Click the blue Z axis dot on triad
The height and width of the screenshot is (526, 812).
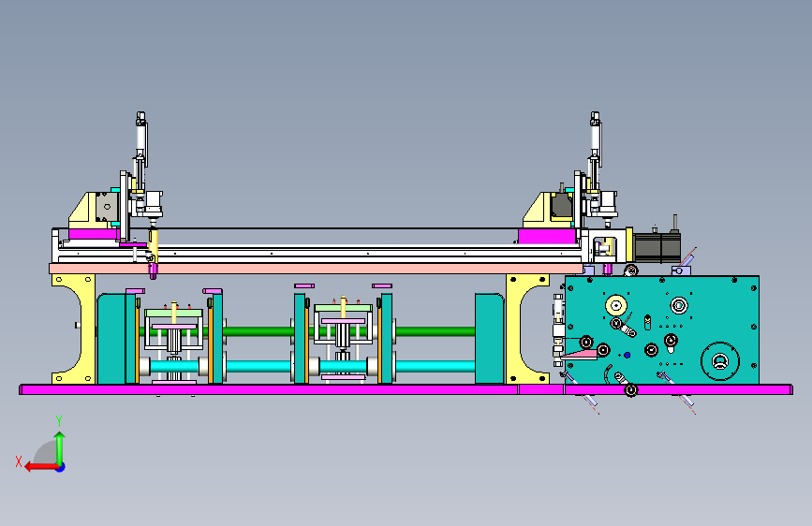coord(61,467)
